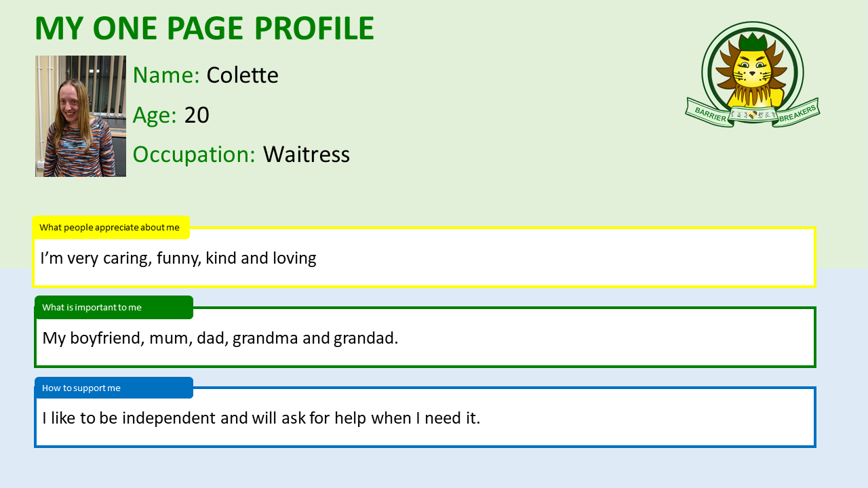
Task: Select the profile photo thumbnail
Action: click(81, 116)
